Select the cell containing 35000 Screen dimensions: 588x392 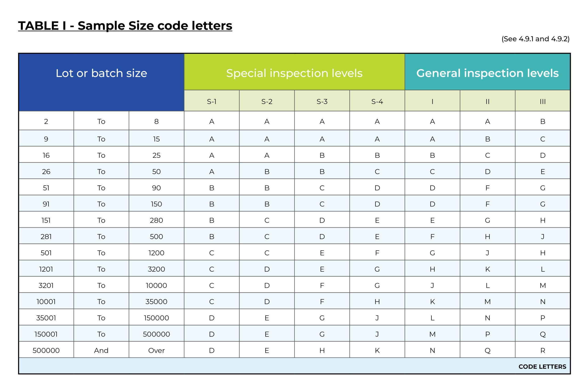click(x=156, y=302)
